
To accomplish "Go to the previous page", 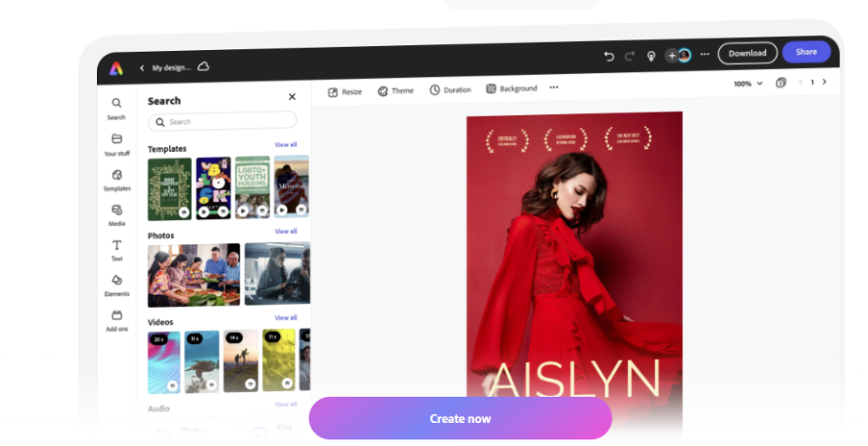I will (801, 82).
